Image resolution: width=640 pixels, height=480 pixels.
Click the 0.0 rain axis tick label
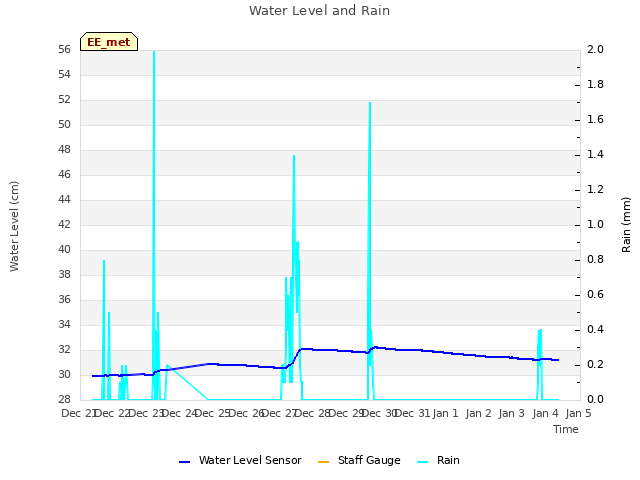pyautogui.click(x=595, y=399)
